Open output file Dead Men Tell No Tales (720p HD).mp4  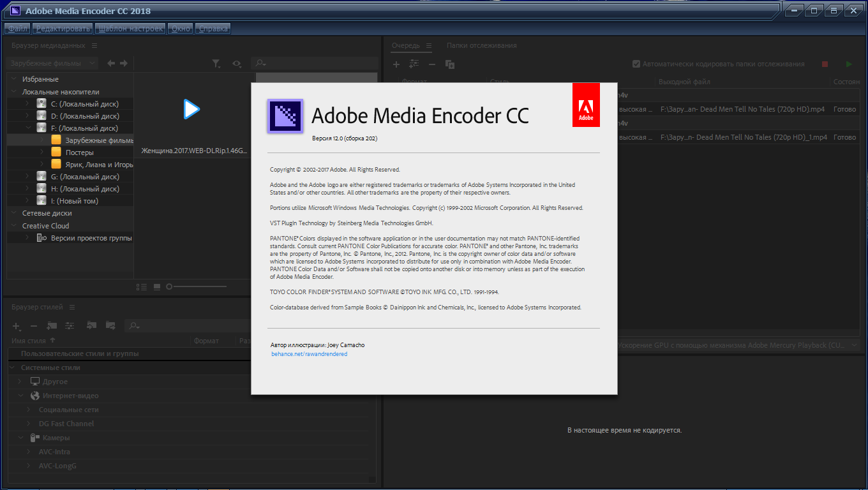pyautogui.click(x=742, y=109)
